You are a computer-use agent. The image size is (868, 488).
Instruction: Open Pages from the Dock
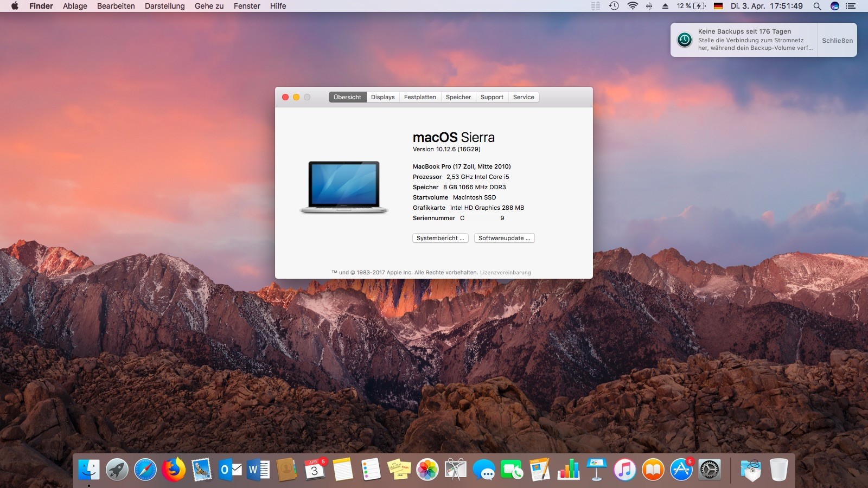tap(540, 470)
